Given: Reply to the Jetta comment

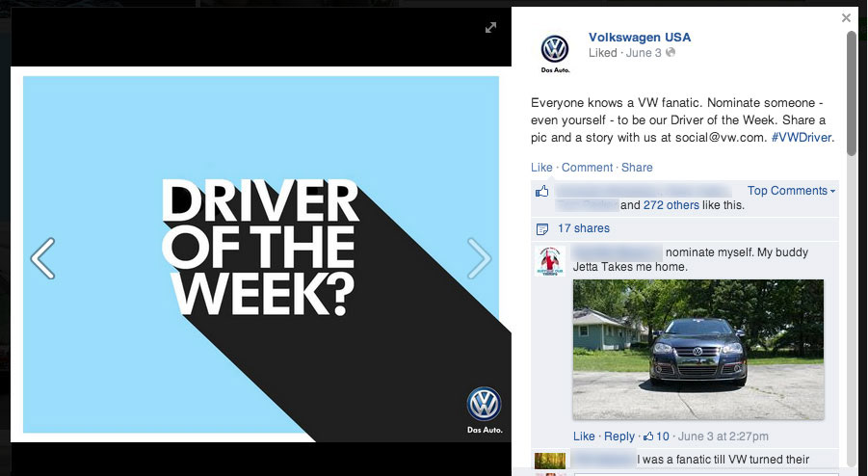Looking at the screenshot, I should pyautogui.click(x=618, y=436).
